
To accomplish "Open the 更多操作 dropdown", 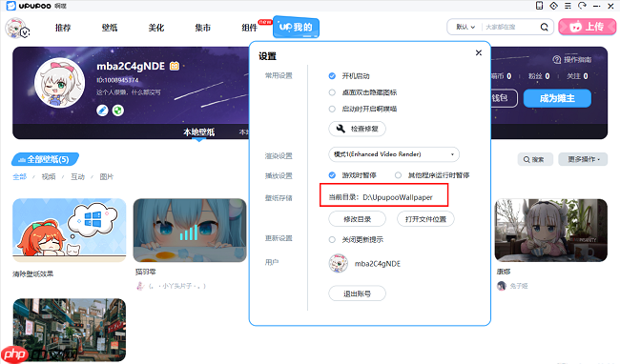I will [583, 159].
